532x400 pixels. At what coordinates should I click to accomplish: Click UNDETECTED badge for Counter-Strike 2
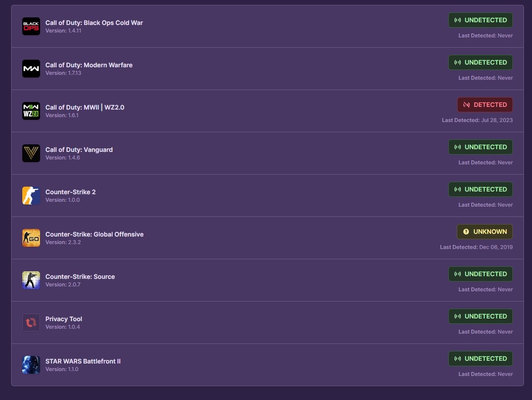pos(480,189)
